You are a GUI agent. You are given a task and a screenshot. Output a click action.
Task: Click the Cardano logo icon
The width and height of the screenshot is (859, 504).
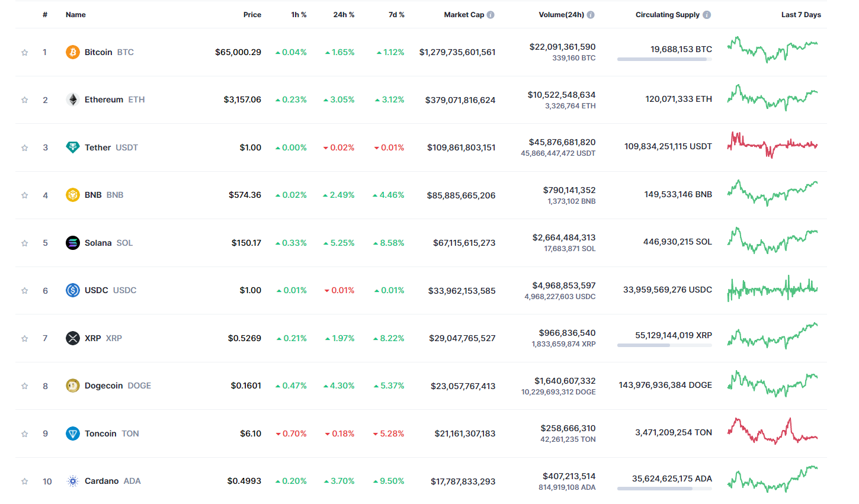point(73,481)
